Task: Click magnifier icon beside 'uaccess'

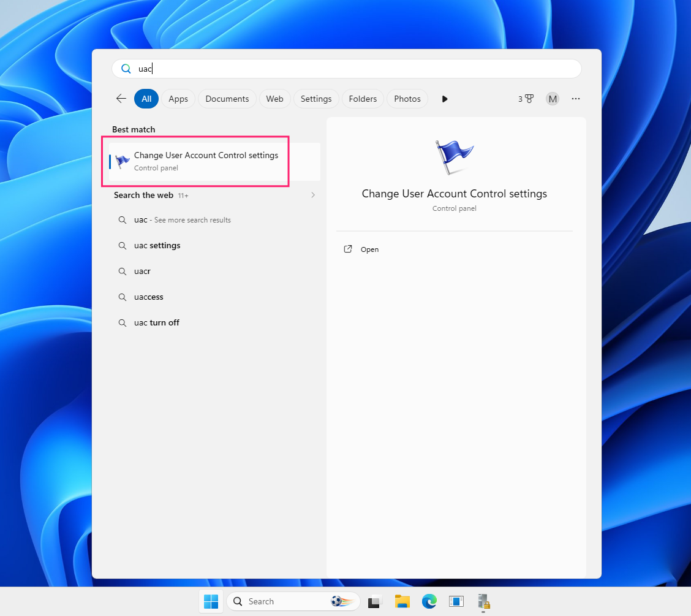Action: click(123, 297)
